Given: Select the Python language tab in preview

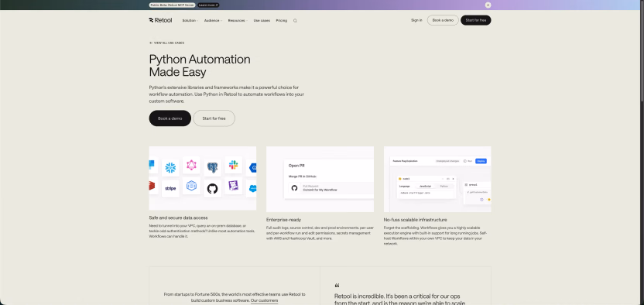Looking at the screenshot, I should [444, 186].
